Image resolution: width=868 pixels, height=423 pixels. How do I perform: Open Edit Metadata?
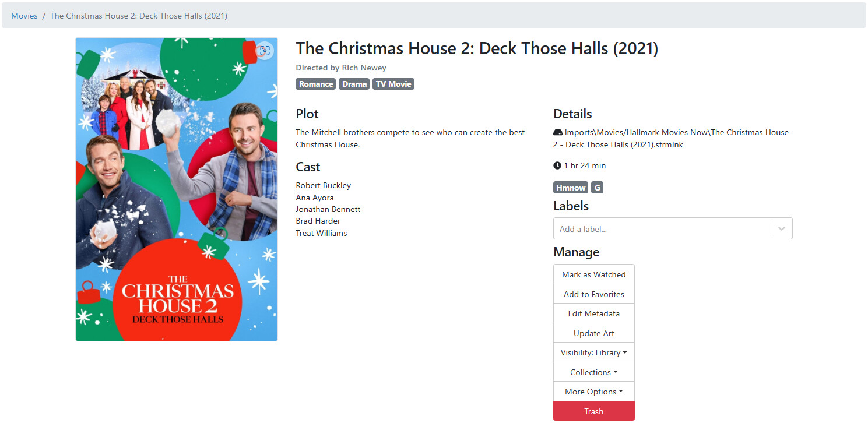593,313
